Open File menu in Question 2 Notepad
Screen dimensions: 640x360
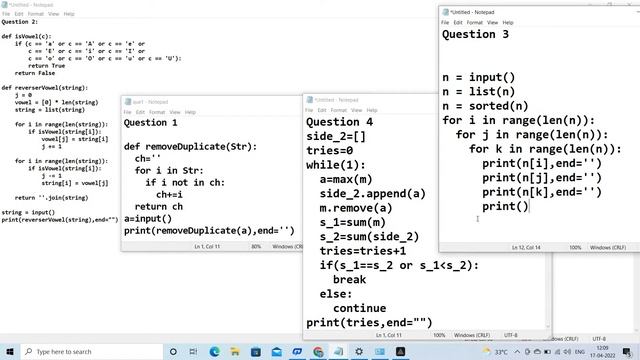tap(6, 14)
